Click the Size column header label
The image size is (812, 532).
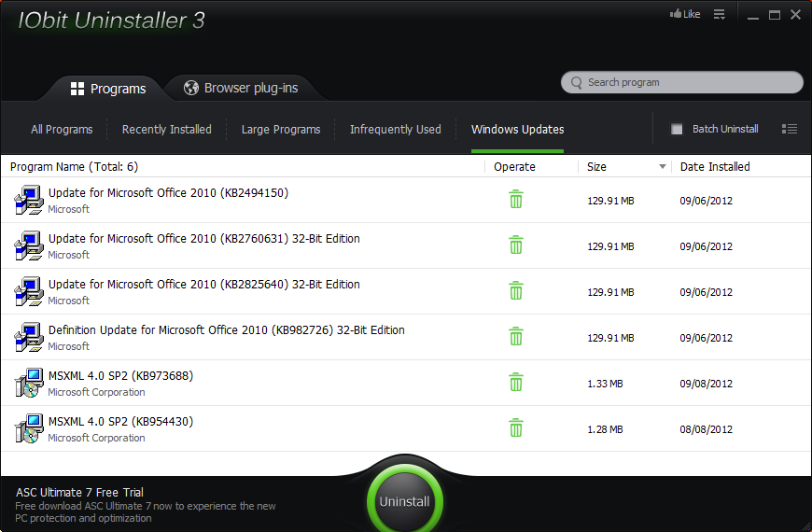coord(596,167)
